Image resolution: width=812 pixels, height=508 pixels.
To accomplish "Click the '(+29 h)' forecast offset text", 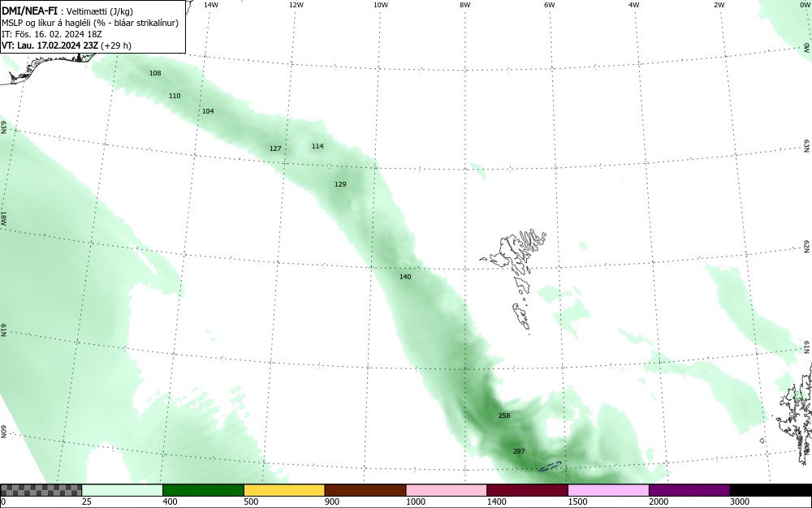I will pyautogui.click(x=116, y=45).
